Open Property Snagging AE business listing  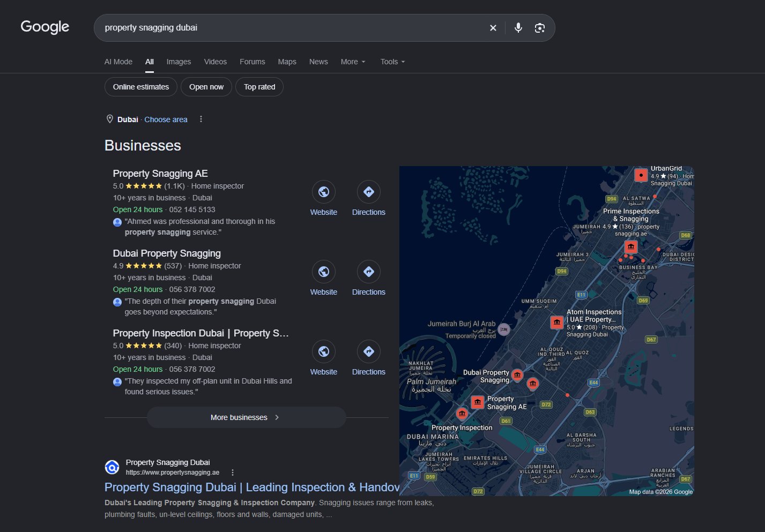tap(160, 174)
